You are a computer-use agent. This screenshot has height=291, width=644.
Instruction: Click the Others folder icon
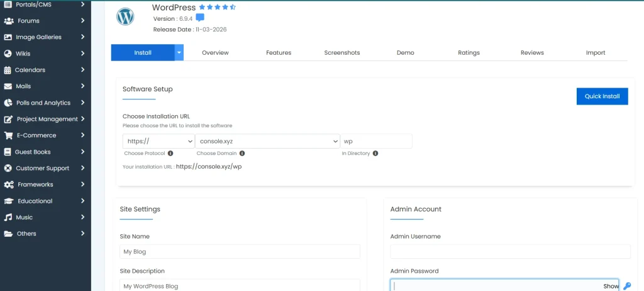(x=8, y=234)
